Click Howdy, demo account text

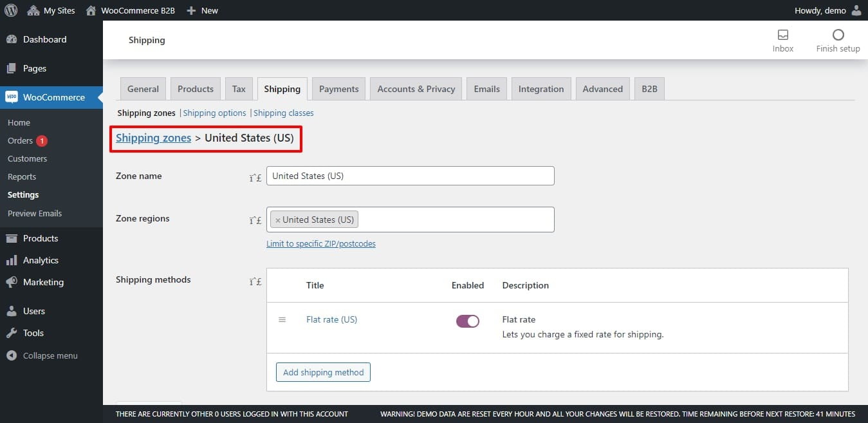[820, 10]
